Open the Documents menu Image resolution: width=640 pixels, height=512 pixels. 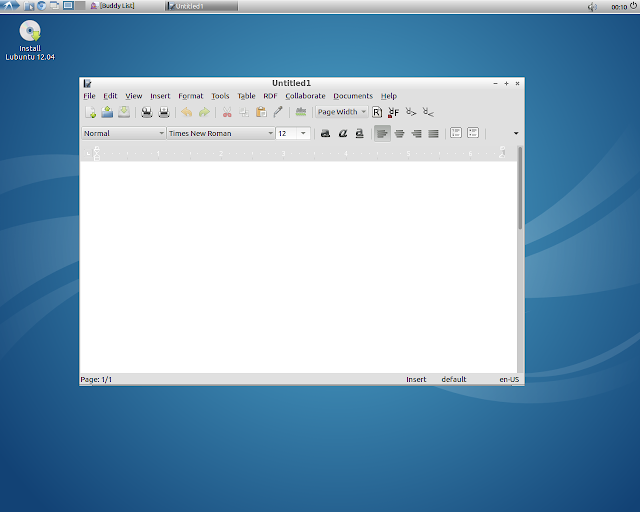coord(353,96)
